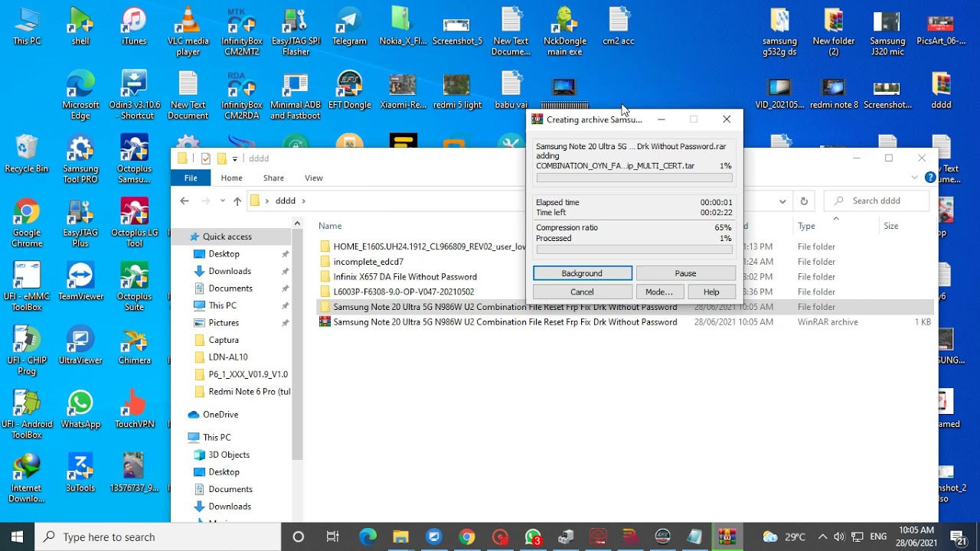Open Chimera desktop icon
The width and height of the screenshot is (980, 551).
tap(134, 346)
